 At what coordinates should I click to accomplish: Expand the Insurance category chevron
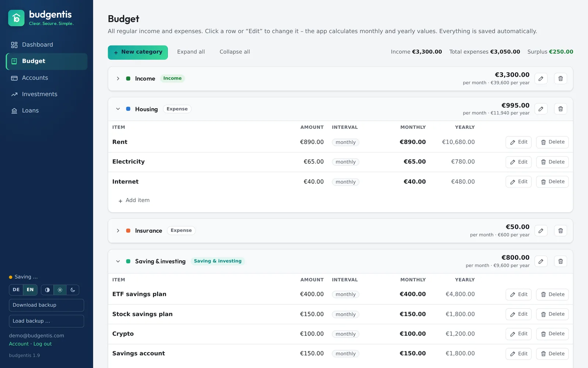pyautogui.click(x=118, y=231)
